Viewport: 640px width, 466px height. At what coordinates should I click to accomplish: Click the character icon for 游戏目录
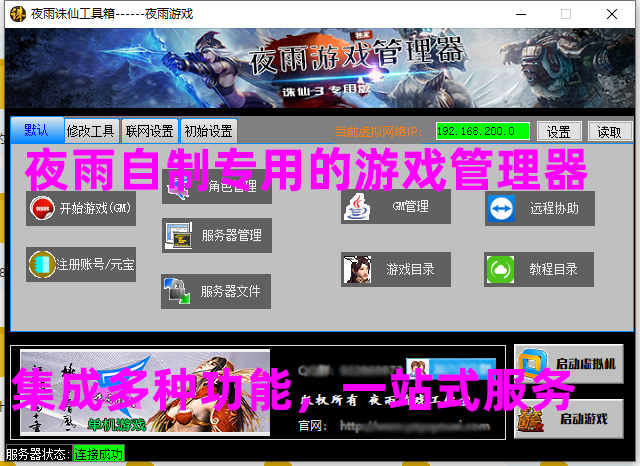357,269
